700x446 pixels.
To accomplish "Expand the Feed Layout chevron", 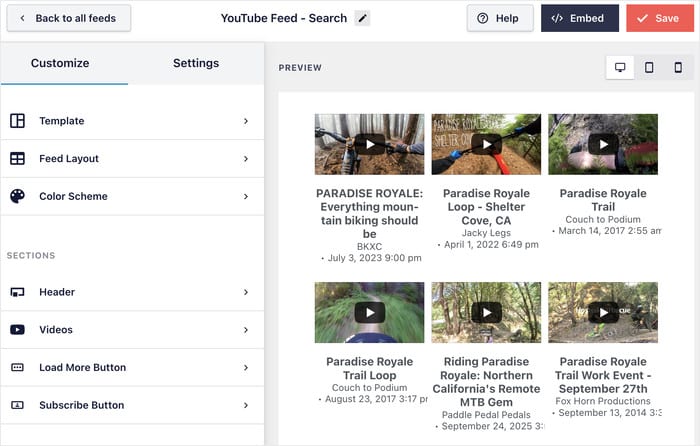I will click(x=245, y=159).
